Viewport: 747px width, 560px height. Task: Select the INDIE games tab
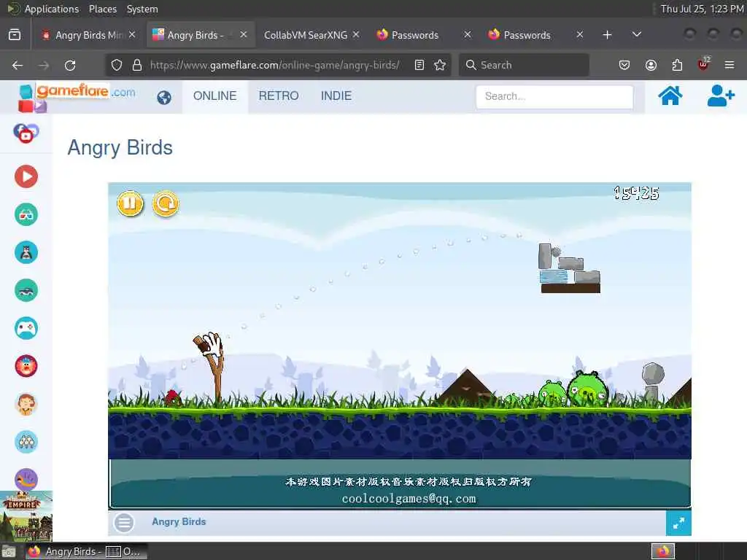(336, 96)
